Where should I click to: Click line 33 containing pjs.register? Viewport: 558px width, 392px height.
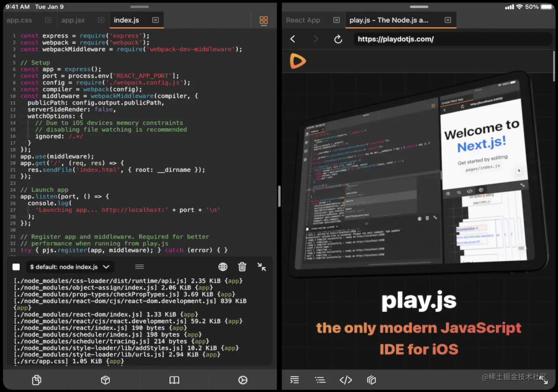[x=124, y=250]
